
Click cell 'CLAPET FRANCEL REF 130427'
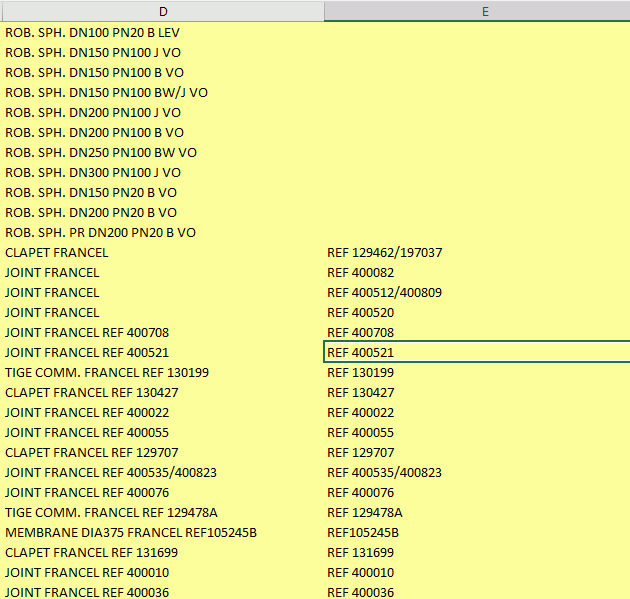click(x=163, y=393)
